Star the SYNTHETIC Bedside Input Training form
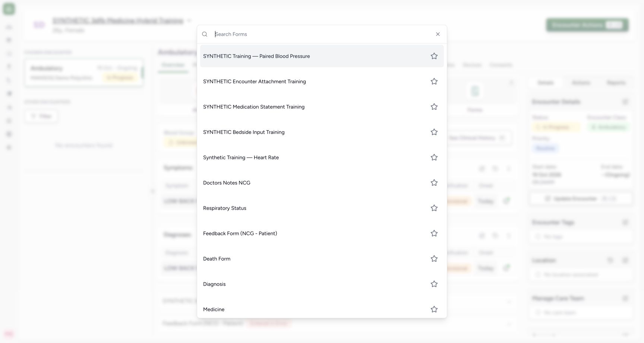Viewport: 644px width, 343px height. click(x=434, y=132)
